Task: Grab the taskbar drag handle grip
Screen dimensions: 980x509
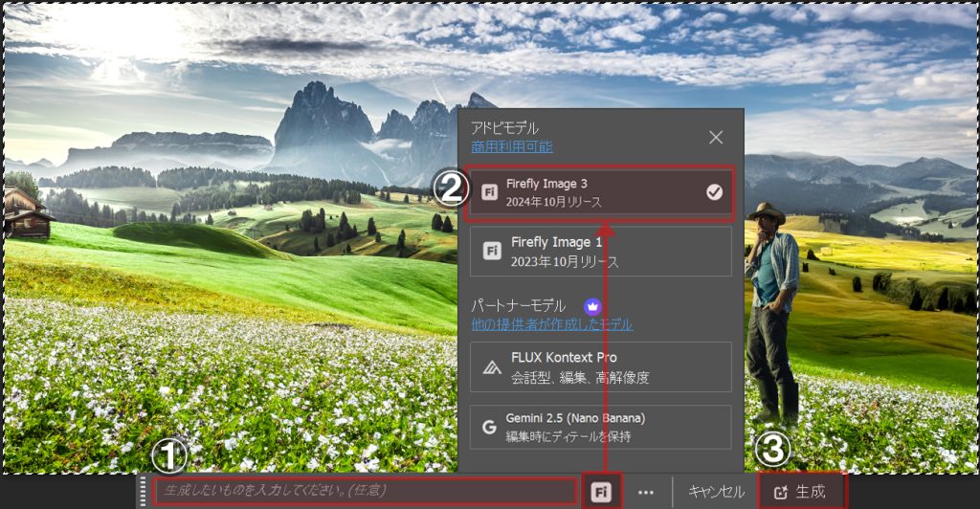Action: tap(145, 492)
